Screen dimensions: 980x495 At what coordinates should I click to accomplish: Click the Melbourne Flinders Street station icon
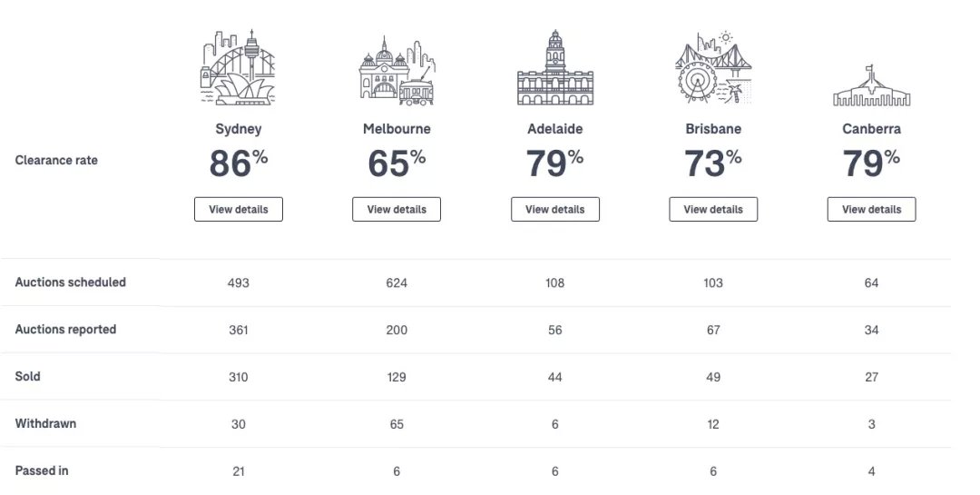pos(397,71)
